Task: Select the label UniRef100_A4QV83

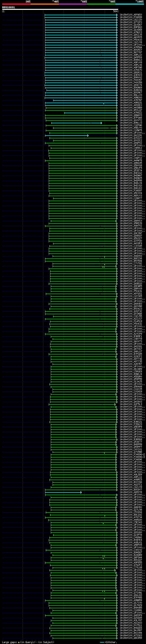Action: click(131, 256)
